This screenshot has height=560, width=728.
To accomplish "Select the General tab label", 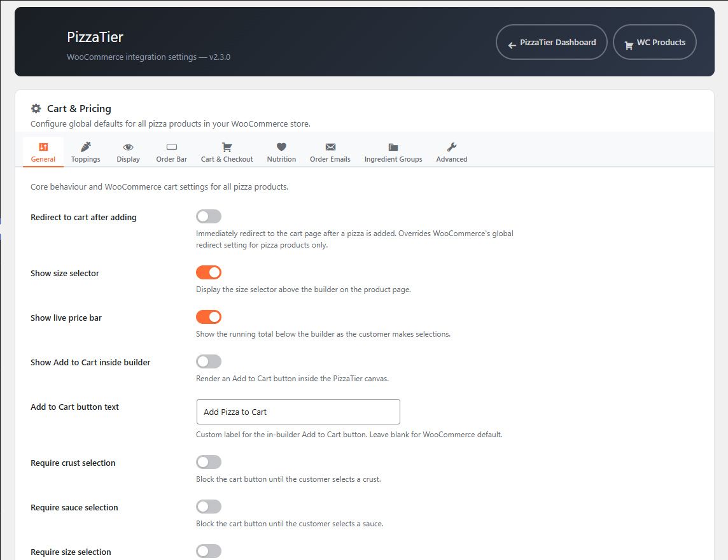I will pyautogui.click(x=43, y=159).
